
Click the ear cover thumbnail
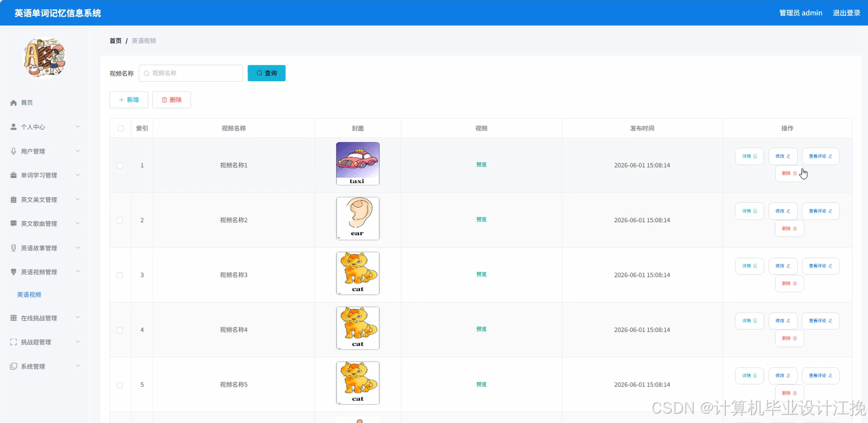(358, 218)
